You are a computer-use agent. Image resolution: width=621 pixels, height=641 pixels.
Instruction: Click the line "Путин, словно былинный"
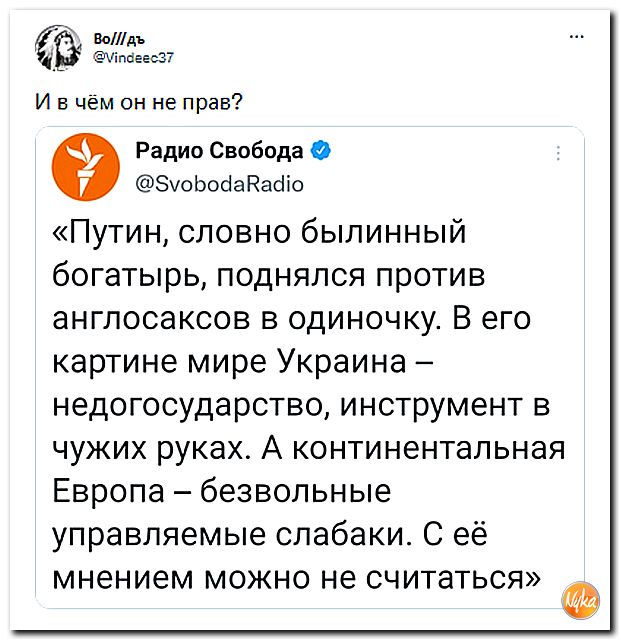coord(259,233)
